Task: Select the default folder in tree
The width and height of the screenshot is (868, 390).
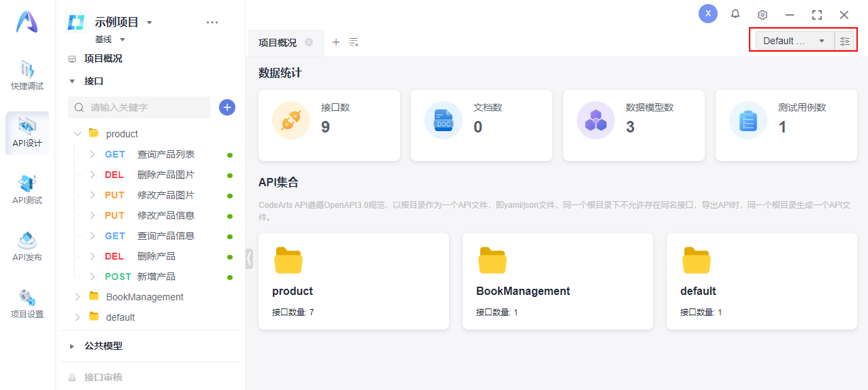Action: [120, 317]
